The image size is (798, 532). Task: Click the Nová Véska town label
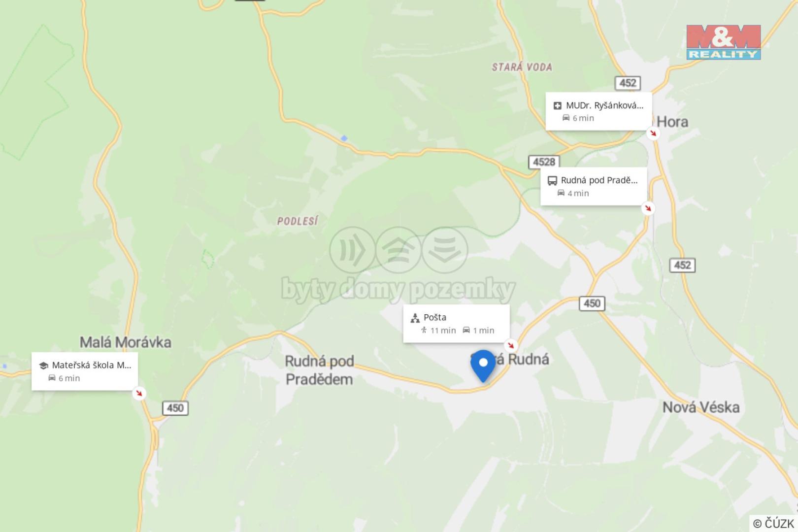[x=701, y=407]
